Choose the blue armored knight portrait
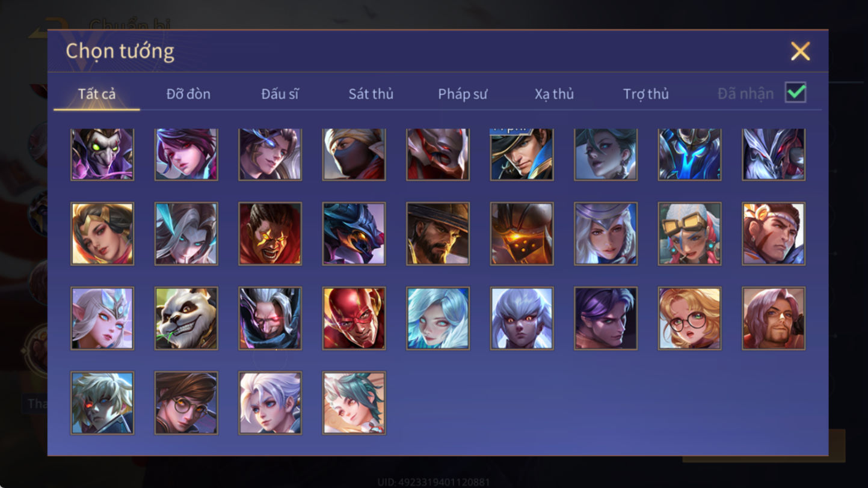The height and width of the screenshot is (488, 868). pyautogui.click(x=689, y=154)
